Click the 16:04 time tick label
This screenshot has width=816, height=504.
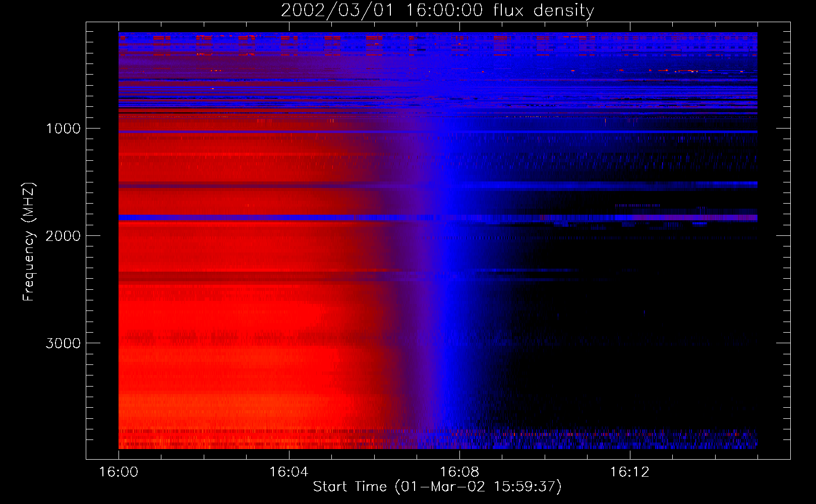click(289, 472)
